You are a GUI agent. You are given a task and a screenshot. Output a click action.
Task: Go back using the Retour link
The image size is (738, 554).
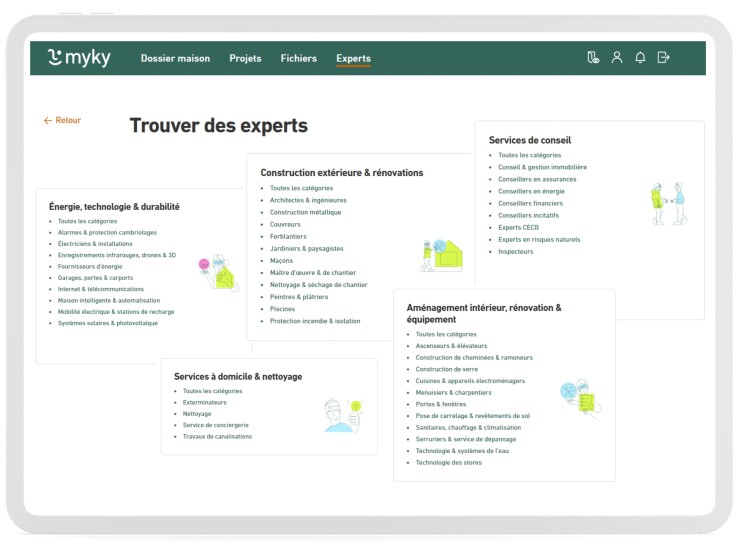(x=62, y=120)
